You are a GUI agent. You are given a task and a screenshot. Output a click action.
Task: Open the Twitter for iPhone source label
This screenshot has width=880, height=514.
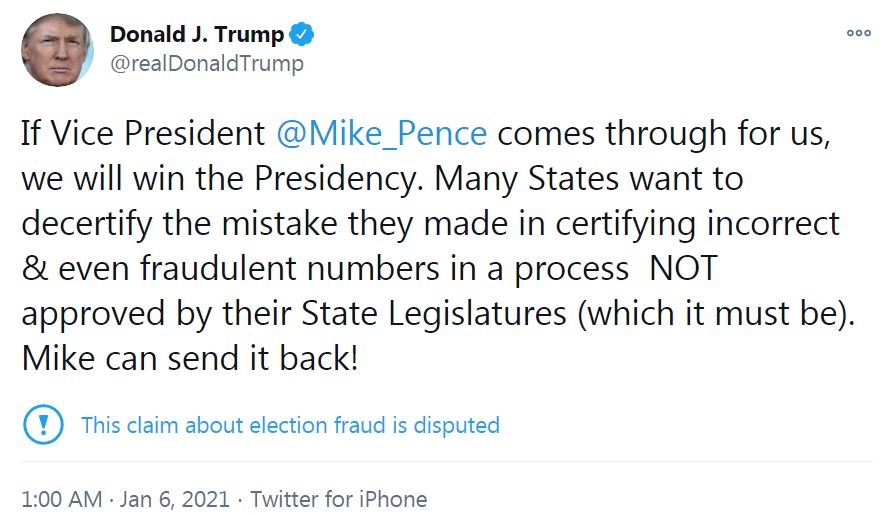pyautogui.click(x=338, y=498)
